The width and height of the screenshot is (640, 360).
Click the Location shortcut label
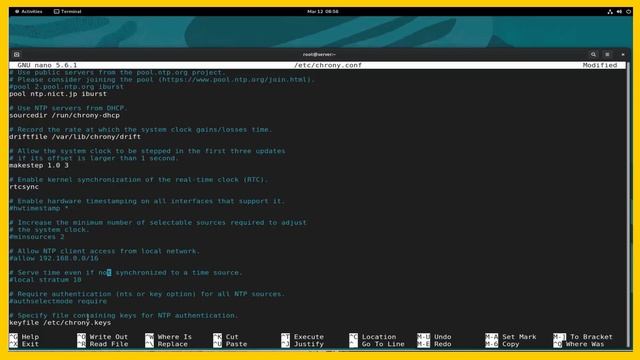click(x=379, y=337)
